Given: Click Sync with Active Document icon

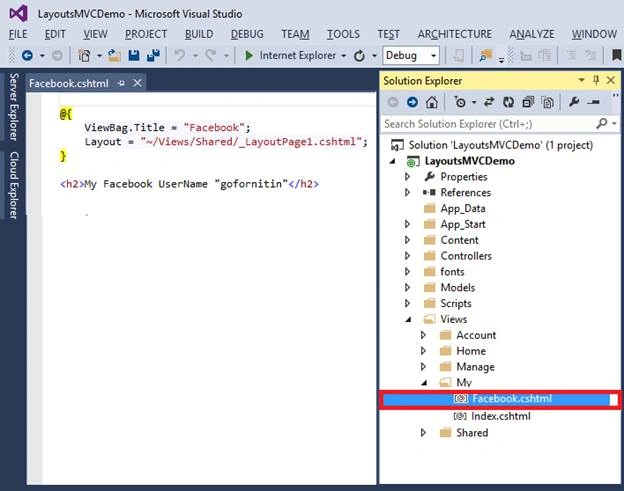Looking at the screenshot, I should click(489, 102).
